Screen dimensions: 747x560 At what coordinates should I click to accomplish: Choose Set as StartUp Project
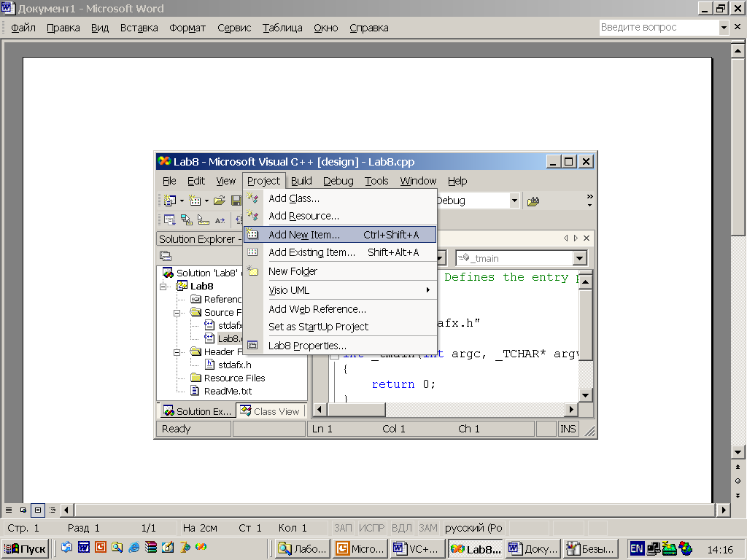(340, 327)
